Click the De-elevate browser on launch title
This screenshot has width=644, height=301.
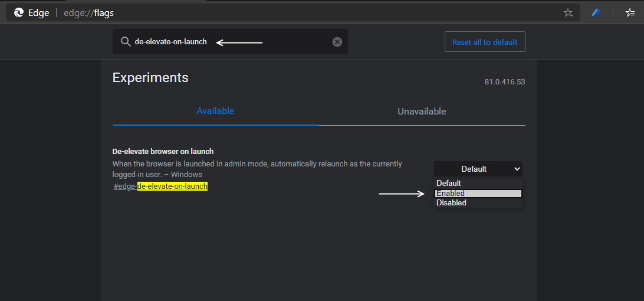click(x=163, y=151)
